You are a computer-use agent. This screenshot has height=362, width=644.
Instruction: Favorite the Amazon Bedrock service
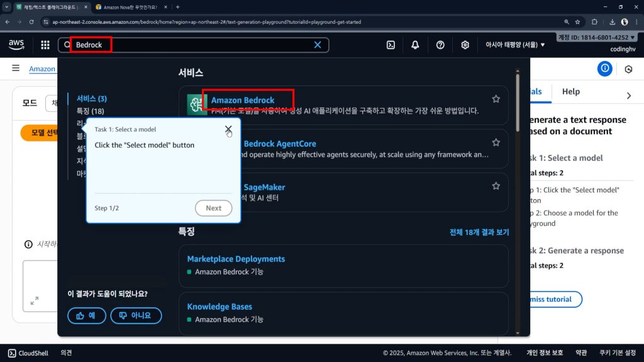[x=496, y=99]
